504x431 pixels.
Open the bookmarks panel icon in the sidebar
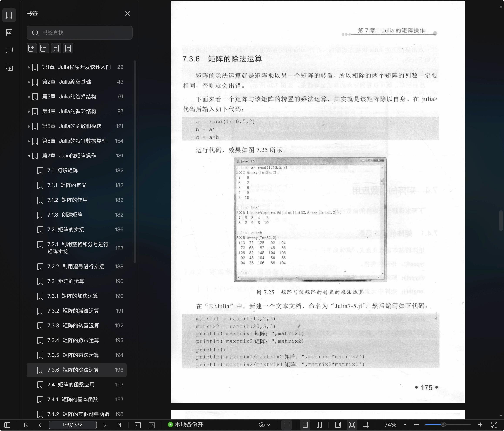point(9,15)
